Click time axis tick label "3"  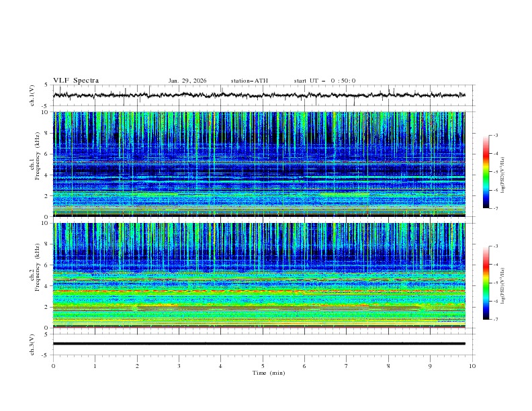(179, 366)
